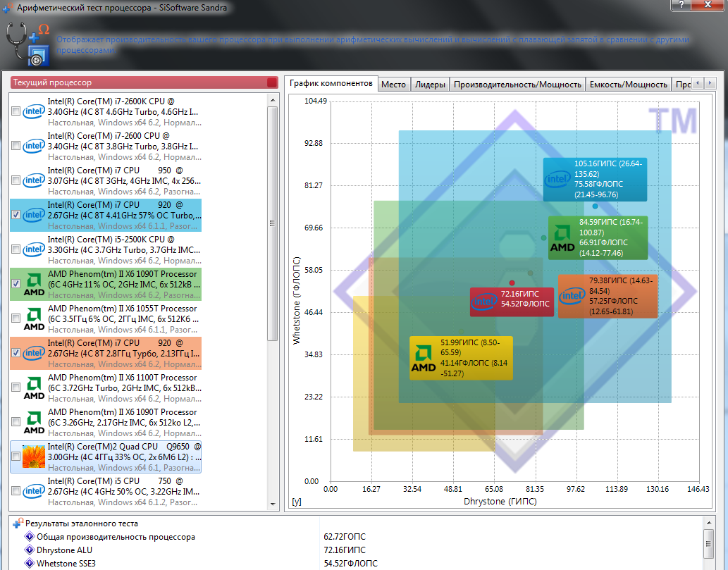This screenshot has height=570, width=728.
Task: Click the AMD logo in the 84.59ГИПС chart label
Action: 562,238
